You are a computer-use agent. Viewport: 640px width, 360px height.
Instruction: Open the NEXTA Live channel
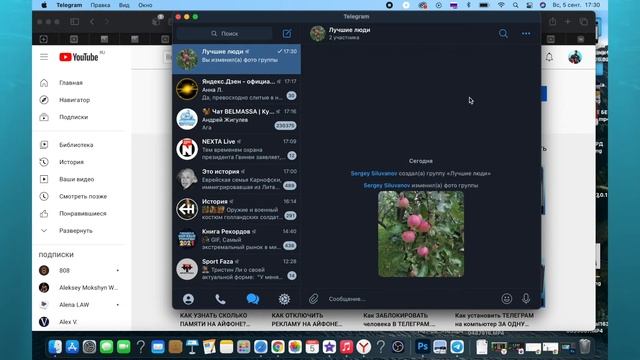point(237,149)
